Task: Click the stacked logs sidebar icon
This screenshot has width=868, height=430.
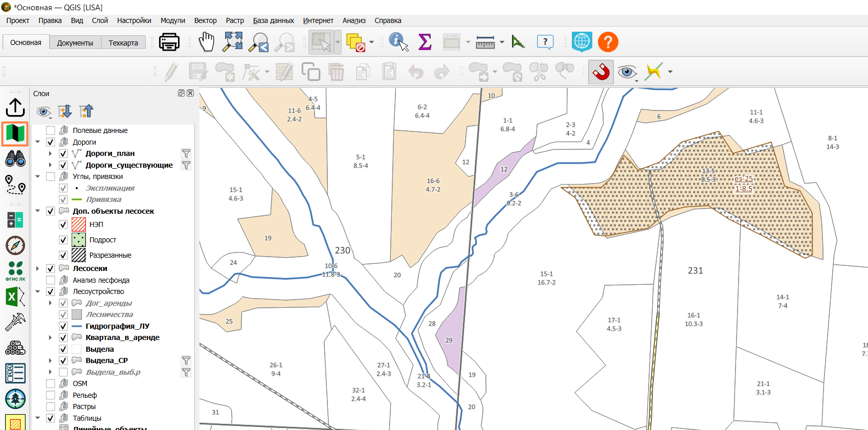Action: 15,348
